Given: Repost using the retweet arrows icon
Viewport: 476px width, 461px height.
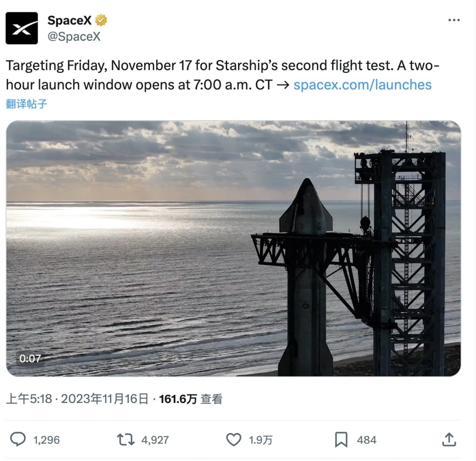Looking at the screenshot, I should click(125, 440).
